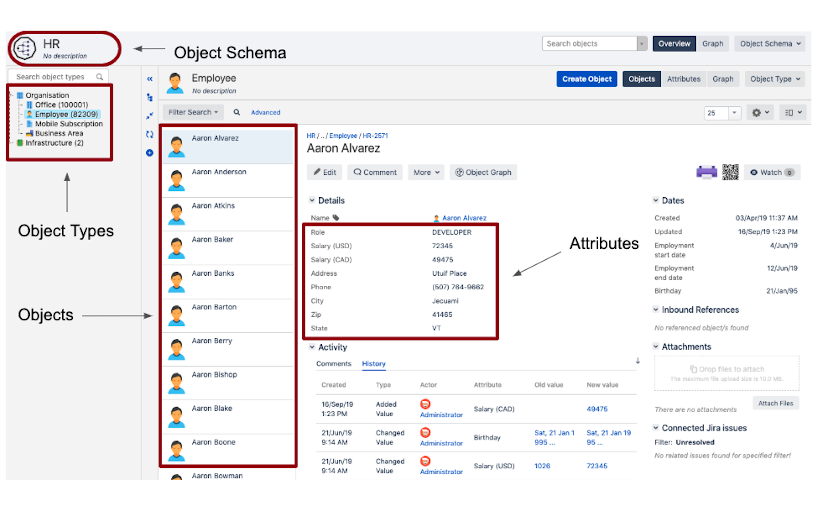The width and height of the screenshot is (828, 510).
Task: Open the Object Graph button
Action: pyautogui.click(x=483, y=172)
